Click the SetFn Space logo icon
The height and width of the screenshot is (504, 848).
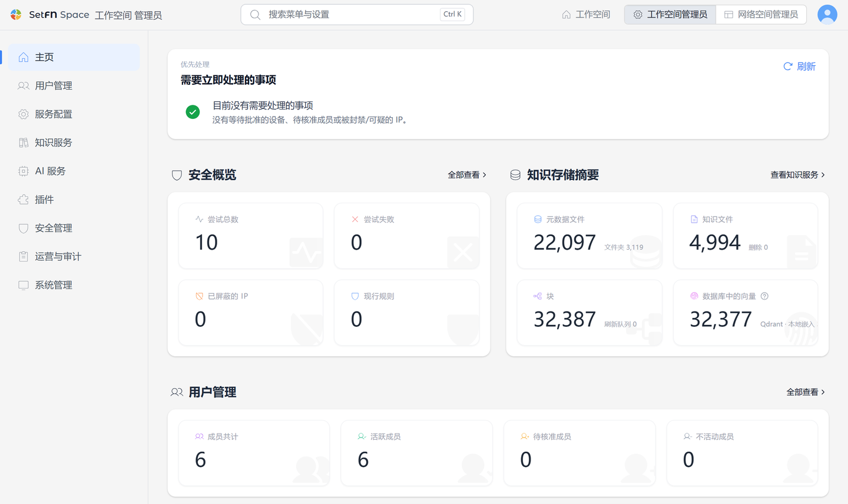point(16,15)
